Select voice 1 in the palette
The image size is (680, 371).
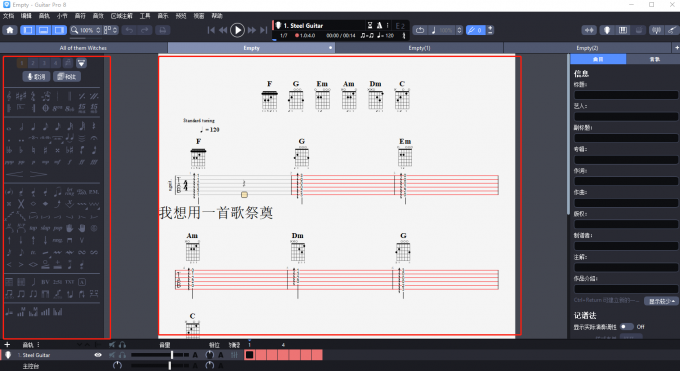tap(22, 63)
